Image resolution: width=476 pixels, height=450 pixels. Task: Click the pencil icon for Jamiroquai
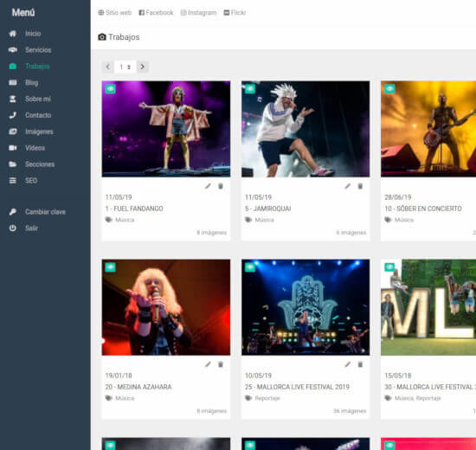click(348, 186)
